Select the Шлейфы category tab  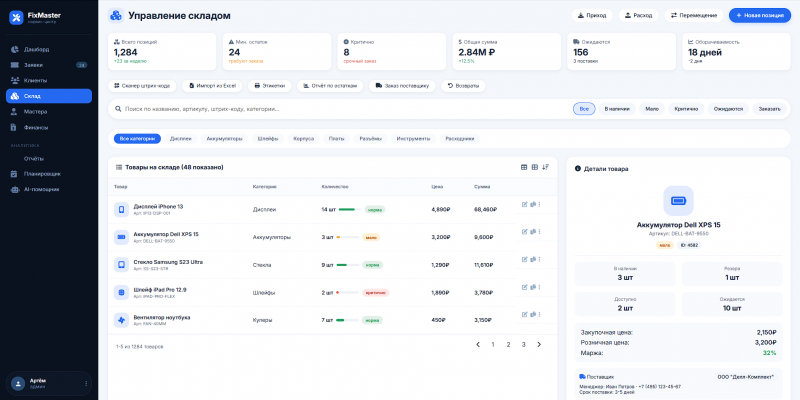click(x=268, y=139)
